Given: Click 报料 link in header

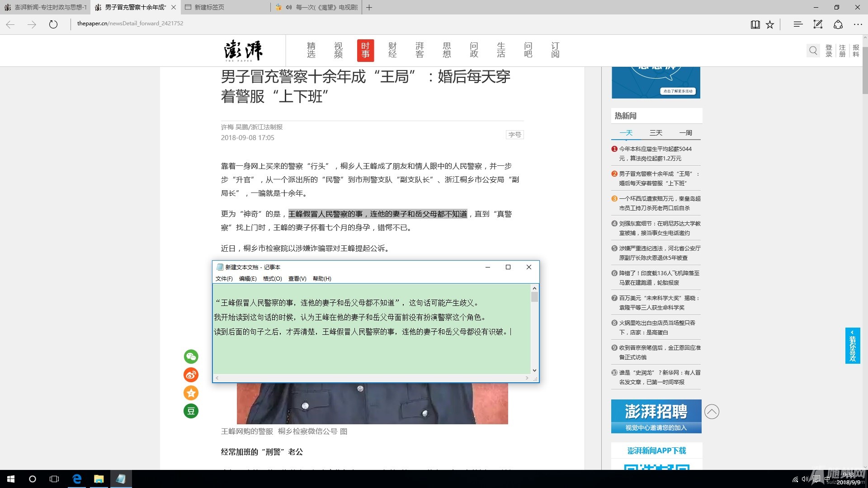Looking at the screenshot, I should pyautogui.click(x=856, y=51).
